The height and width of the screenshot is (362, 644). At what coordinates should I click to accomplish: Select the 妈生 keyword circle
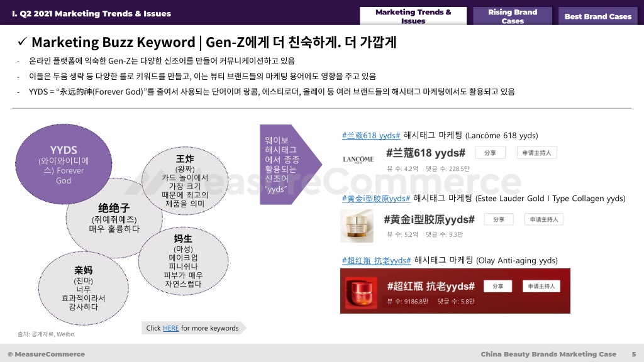pos(183,261)
